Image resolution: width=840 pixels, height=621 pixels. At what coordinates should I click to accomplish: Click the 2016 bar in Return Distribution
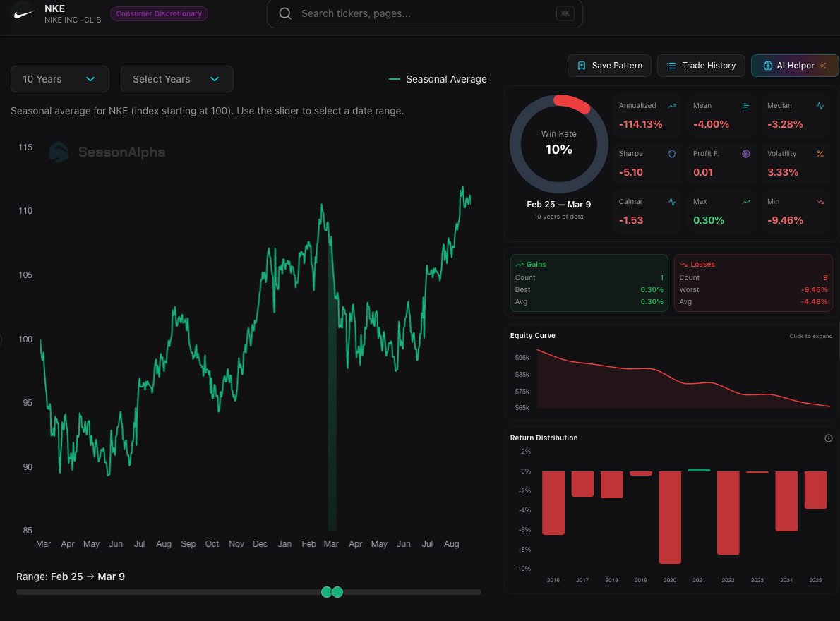553,502
